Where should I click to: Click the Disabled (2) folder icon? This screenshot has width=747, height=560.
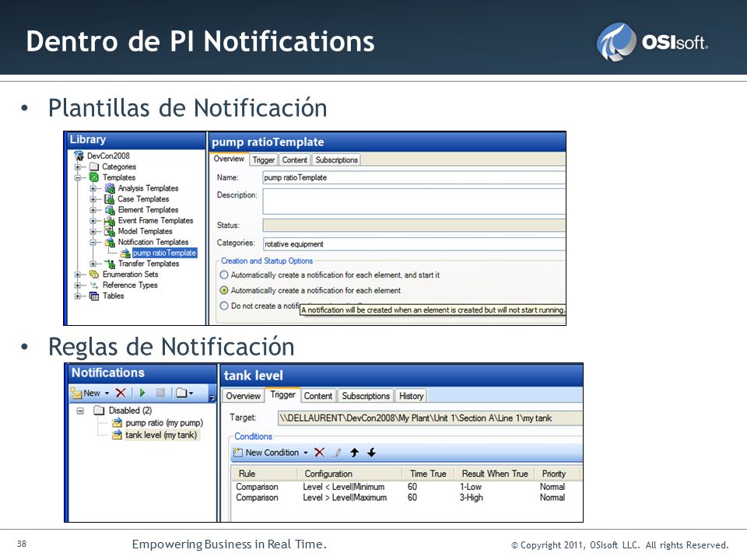99,410
